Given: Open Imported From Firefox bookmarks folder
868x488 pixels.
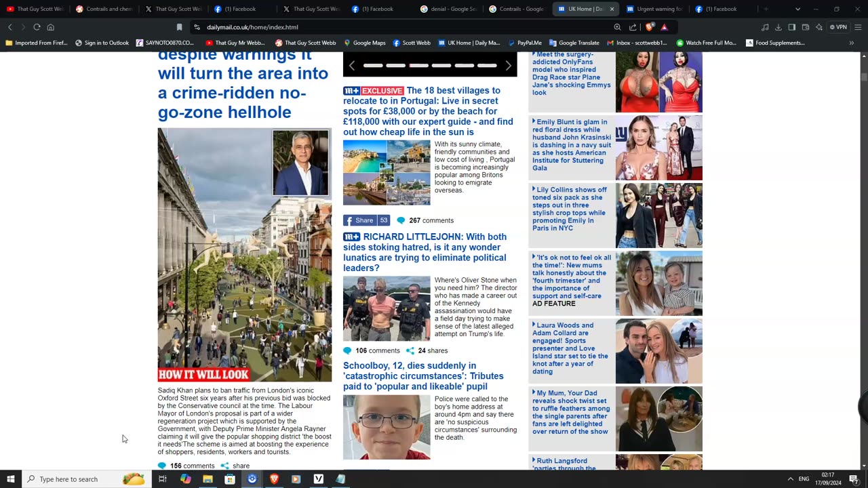Looking at the screenshot, I should (x=37, y=43).
